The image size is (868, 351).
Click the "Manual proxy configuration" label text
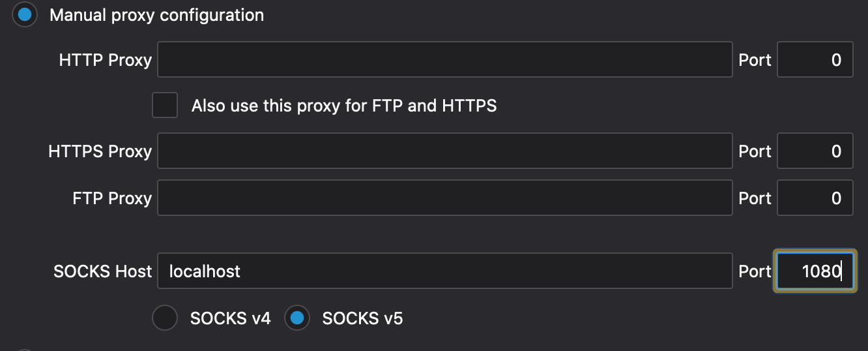tap(156, 15)
